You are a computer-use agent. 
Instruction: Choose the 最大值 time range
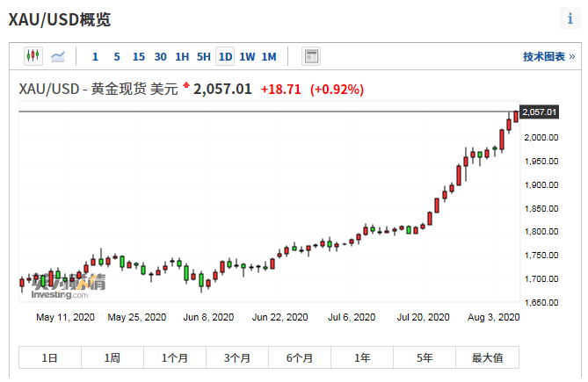click(x=488, y=357)
